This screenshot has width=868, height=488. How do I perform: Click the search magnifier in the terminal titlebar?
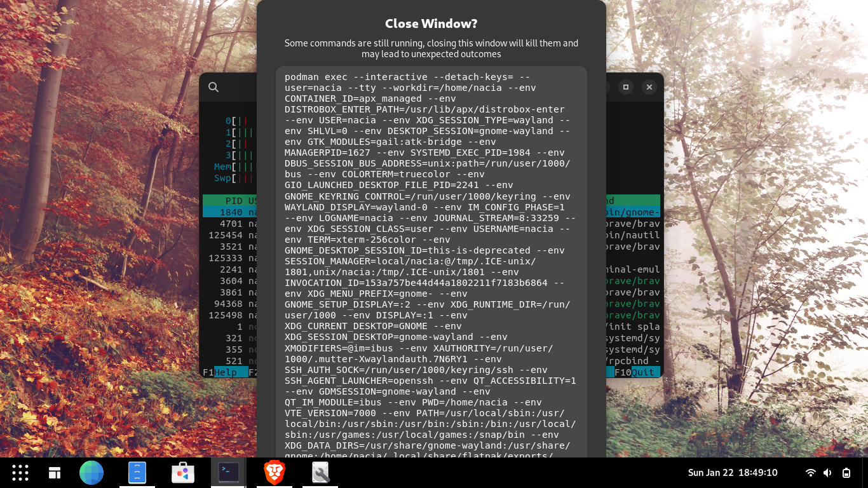(x=213, y=87)
